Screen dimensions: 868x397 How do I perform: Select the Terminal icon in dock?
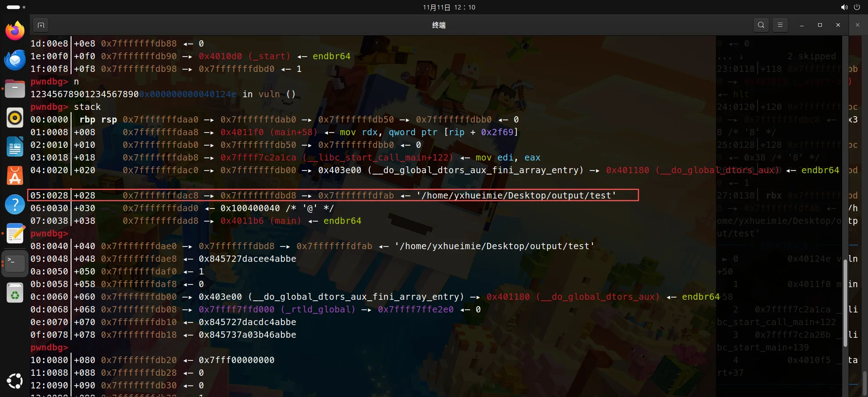tap(15, 262)
